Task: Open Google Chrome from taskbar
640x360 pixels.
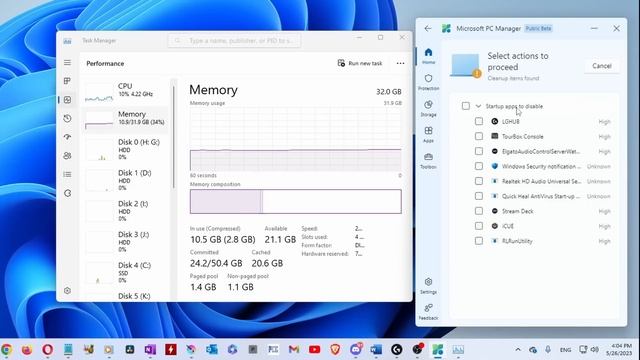Action: click(x=6, y=349)
